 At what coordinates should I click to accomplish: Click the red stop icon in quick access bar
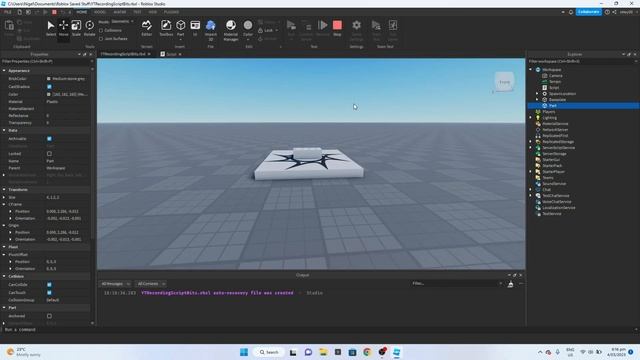pyautogui.click(x=54, y=12)
